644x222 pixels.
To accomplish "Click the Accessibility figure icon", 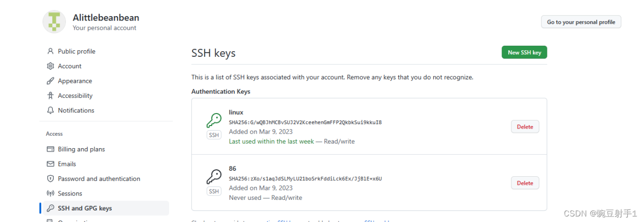I will tap(50, 95).
